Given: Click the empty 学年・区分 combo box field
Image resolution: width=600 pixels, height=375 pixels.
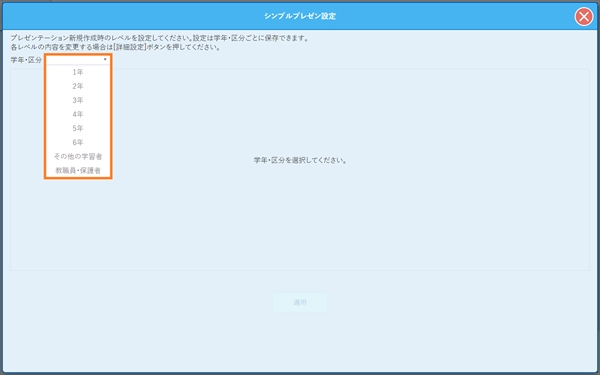Looking at the screenshot, I should coord(78,60).
